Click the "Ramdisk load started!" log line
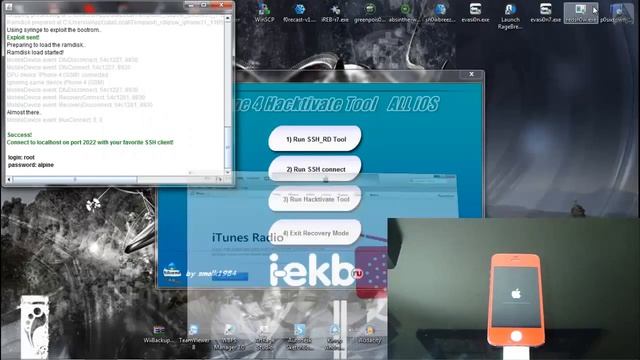Image resolution: width=640 pixels, height=360 pixels. pos(35,52)
